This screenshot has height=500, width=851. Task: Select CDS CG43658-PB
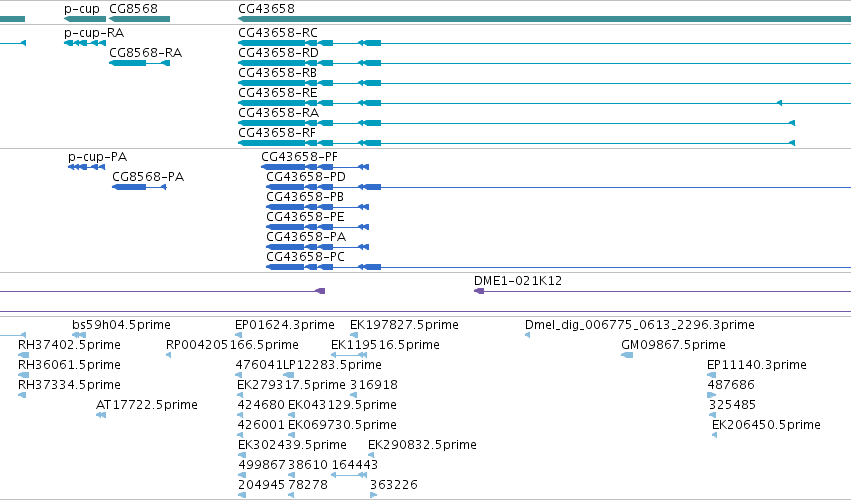(317, 207)
